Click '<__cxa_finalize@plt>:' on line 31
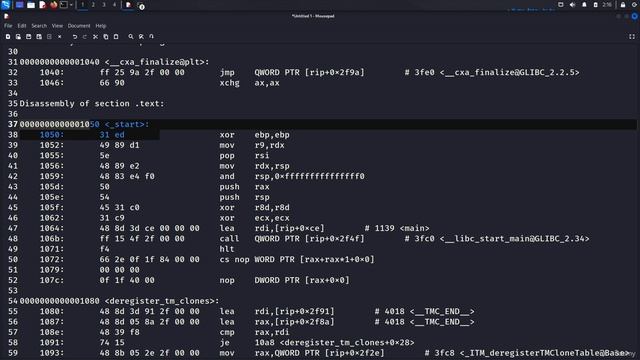 pos(157,62)
